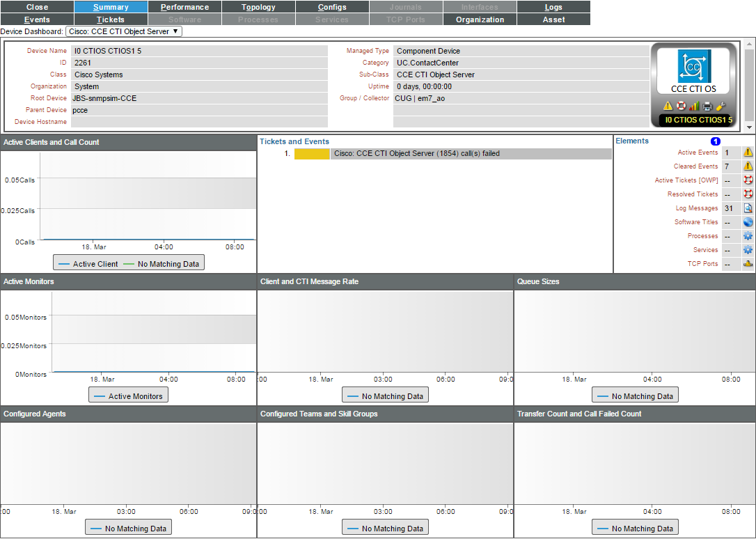The width and height of the screenshot is (756, 539).
Task: Toggle the Active Monitors legend entry
Action: click(128, 396)
